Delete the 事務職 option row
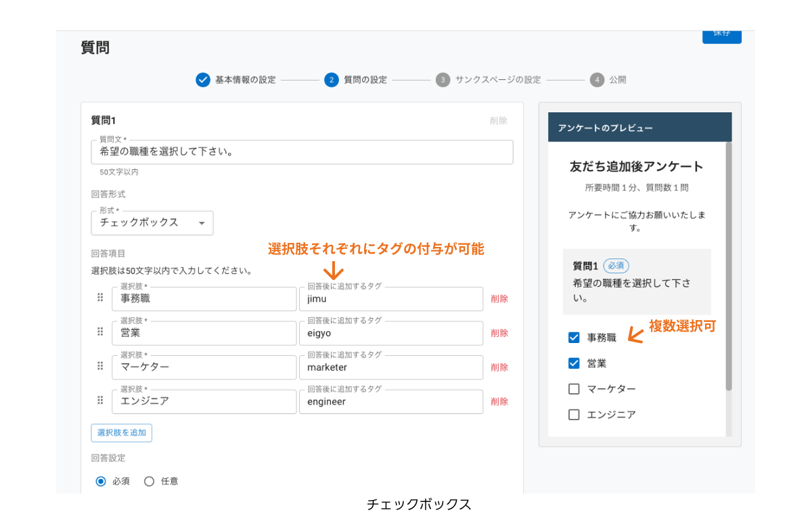 [x=499, y=298]
